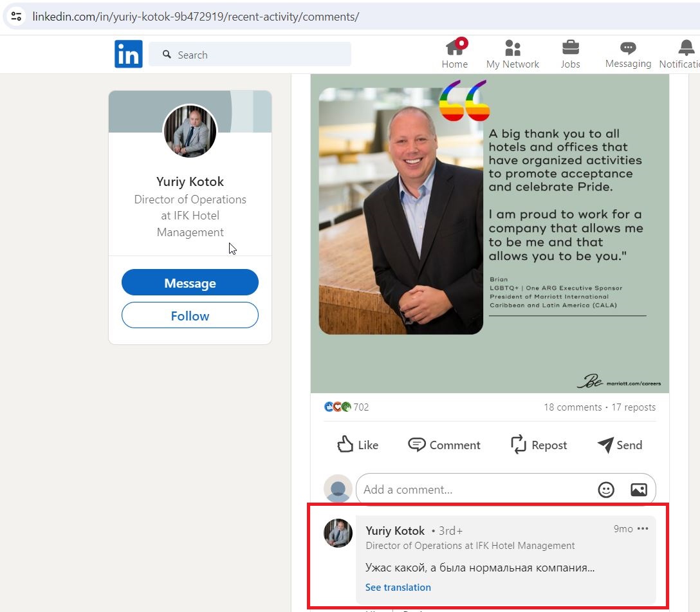Click Yuriy Kotok's sidebar profile photo
This screenshot has height=612, width=700.
click(190, 131)
